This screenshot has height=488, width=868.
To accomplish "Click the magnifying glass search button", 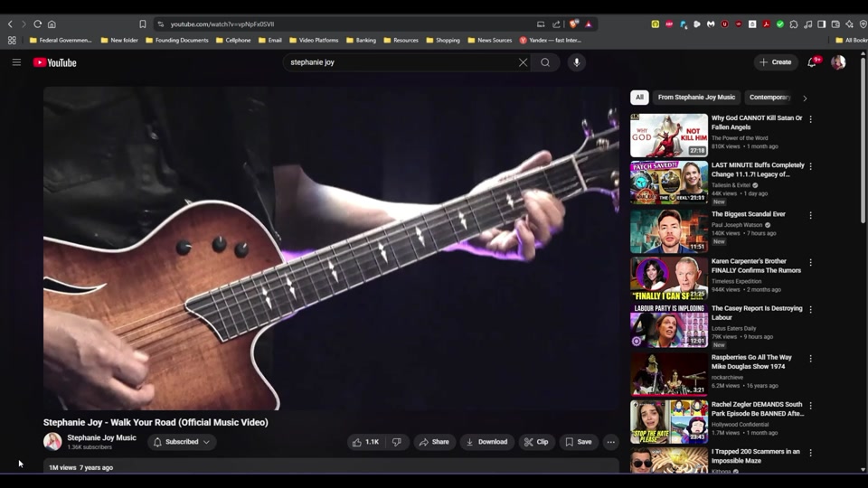I will (x=545, y=62).
